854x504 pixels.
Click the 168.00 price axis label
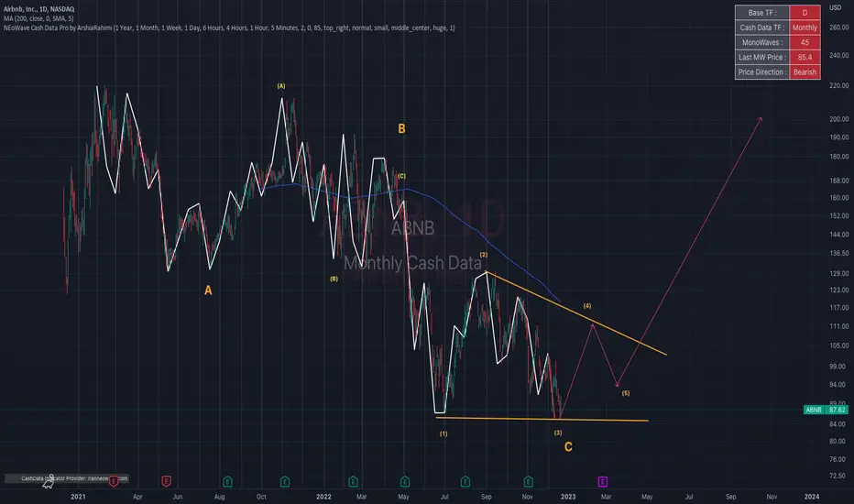838,181
